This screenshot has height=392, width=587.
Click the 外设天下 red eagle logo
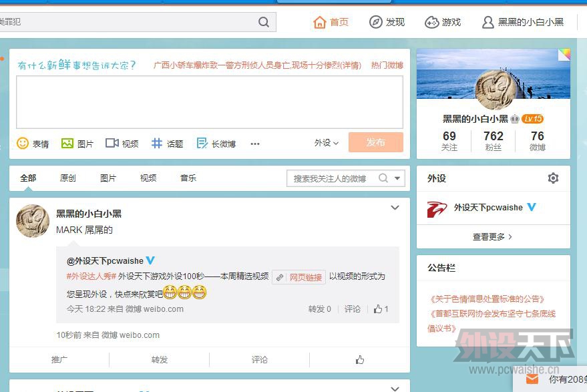pos(437,209)
